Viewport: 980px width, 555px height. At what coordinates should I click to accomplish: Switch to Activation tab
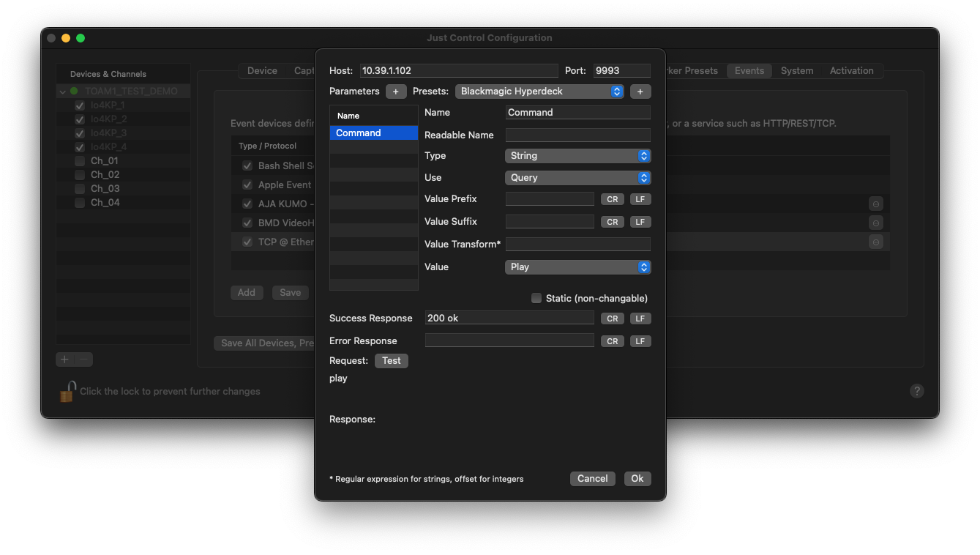pyautogui.click(x=852, y=71)
